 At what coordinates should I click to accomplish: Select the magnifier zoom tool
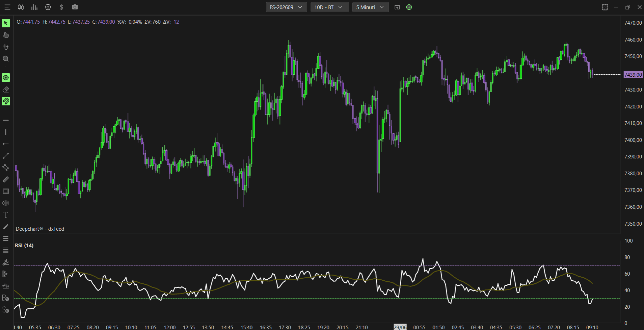point(6,59)
